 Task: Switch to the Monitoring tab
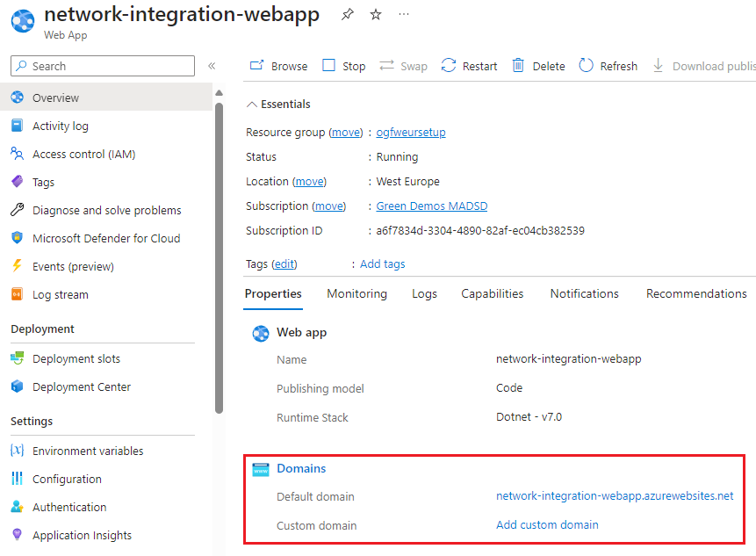[356, 293]
